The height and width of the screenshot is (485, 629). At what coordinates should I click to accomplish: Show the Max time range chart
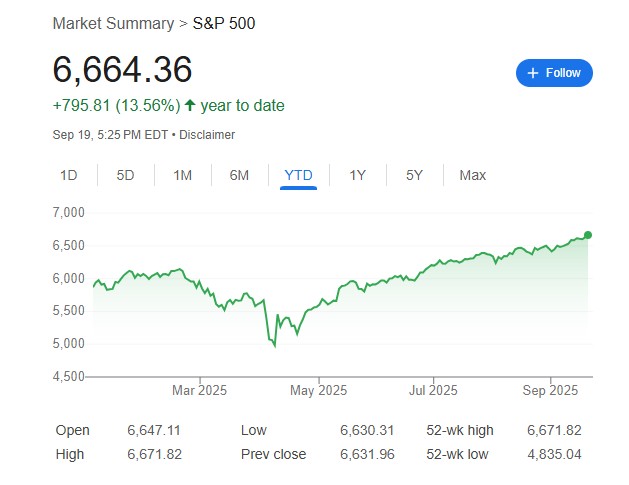(x=472, y=175)
